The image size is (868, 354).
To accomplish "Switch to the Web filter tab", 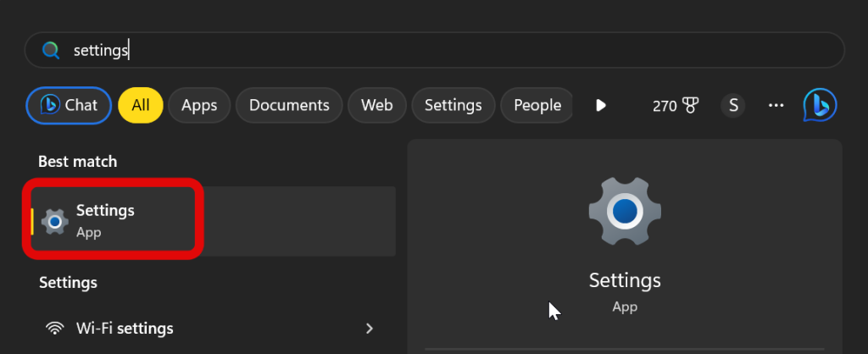I will coord(376,106).
